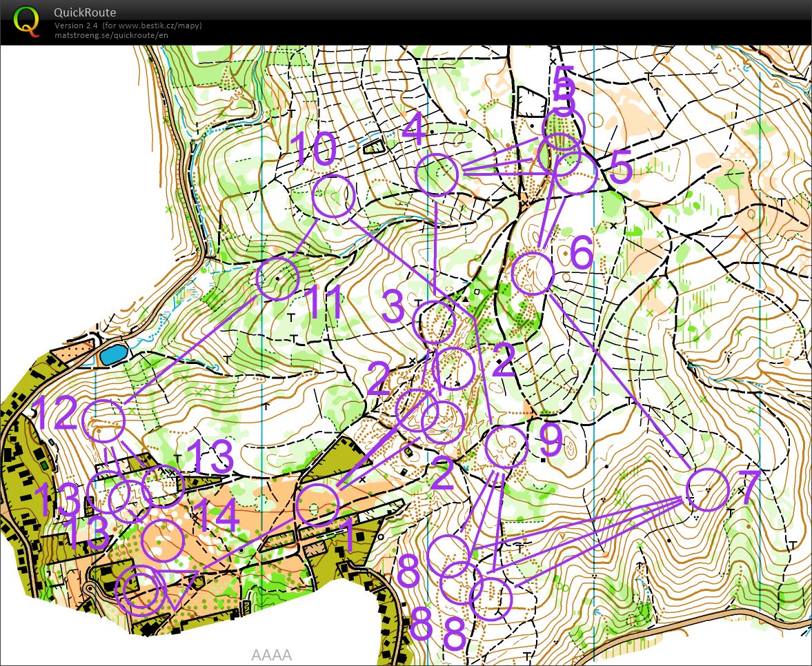812x666 pixels.
Task: Click the blue pond on the map
Action: coord(113,355)
